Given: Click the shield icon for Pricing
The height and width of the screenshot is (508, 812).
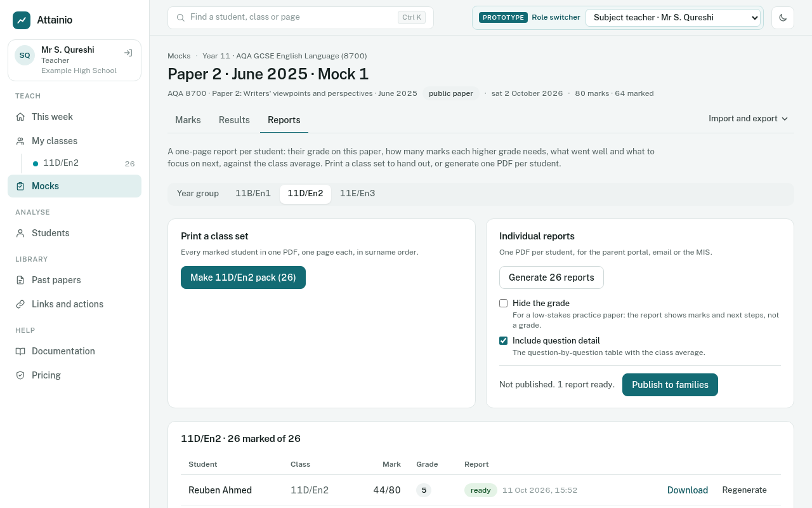Looking at the screenshot, I should click(20, 375).
